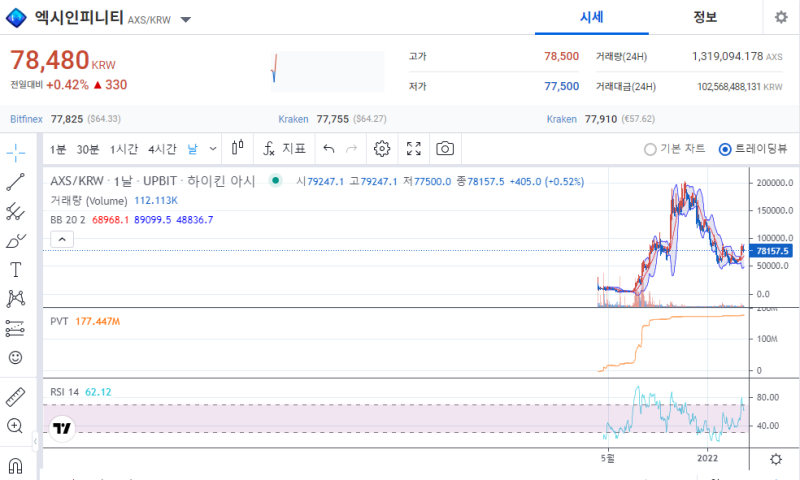The image size is (800, 480).
Task: Select the 날 daily interval
Action: tap(192, 149)
